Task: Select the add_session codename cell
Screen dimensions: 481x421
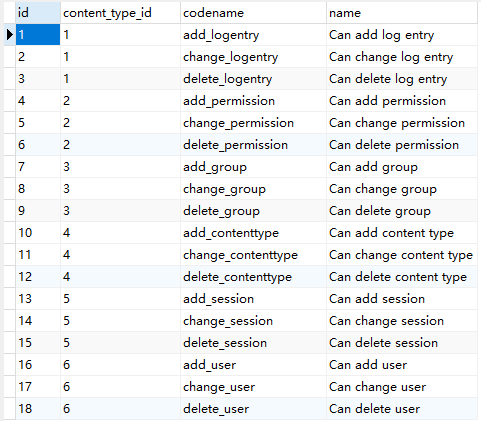Action: point(253,299)
